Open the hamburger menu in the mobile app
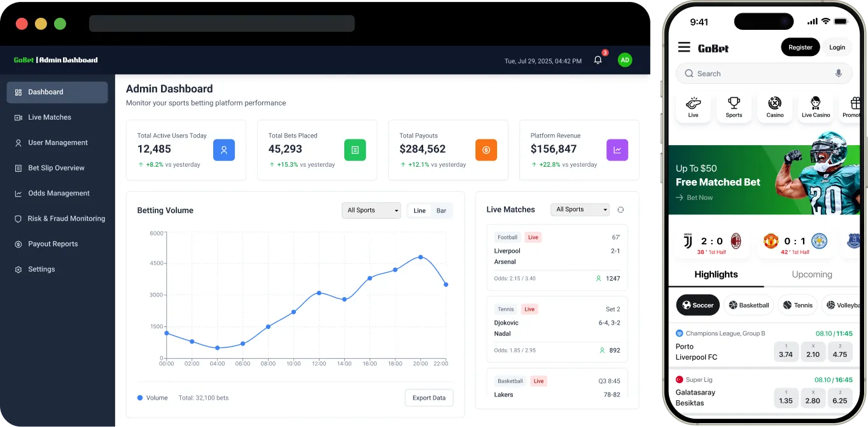The height and width of the screenshot is (427, 868). pyautogui.click(x=683, y=47)
